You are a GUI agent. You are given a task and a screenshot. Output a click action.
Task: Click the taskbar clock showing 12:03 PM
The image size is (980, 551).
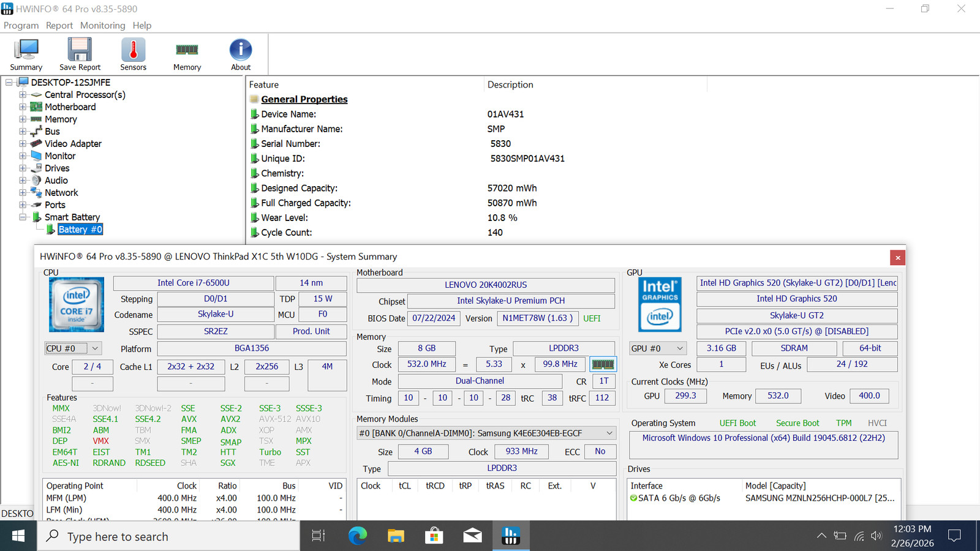coord(912,536)
